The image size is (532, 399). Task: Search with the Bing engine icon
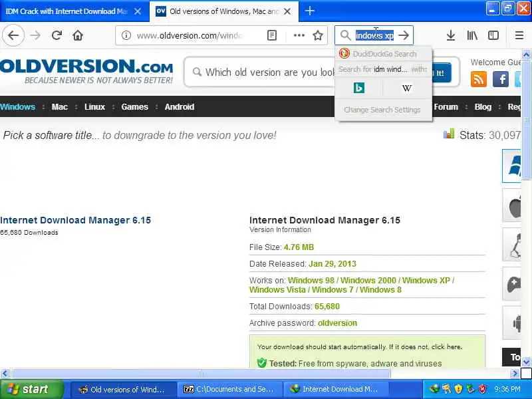(x=359, y=88)
